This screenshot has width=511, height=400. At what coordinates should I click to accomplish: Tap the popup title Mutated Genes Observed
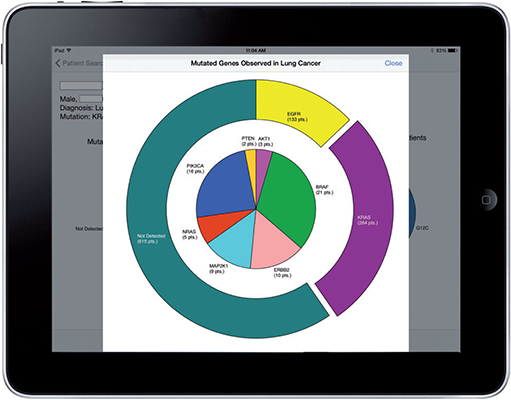pyautogui.click(x=255, y=63)
